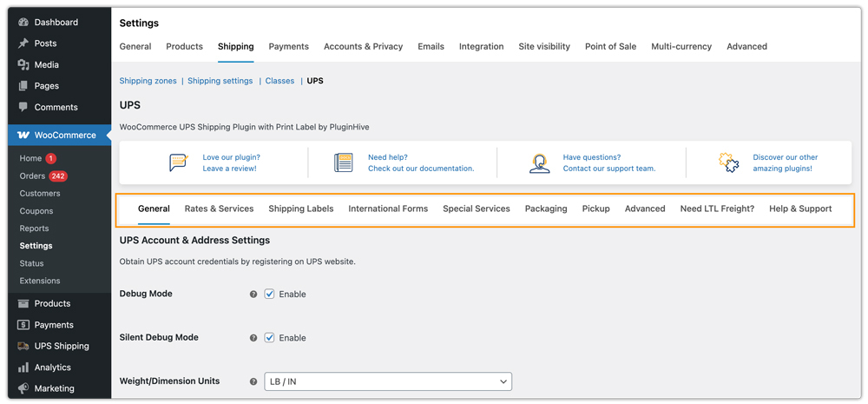The width and height of the screenshot is (868, 404).
Task: Open the Classes link
Action: click(x=279, y=81)
